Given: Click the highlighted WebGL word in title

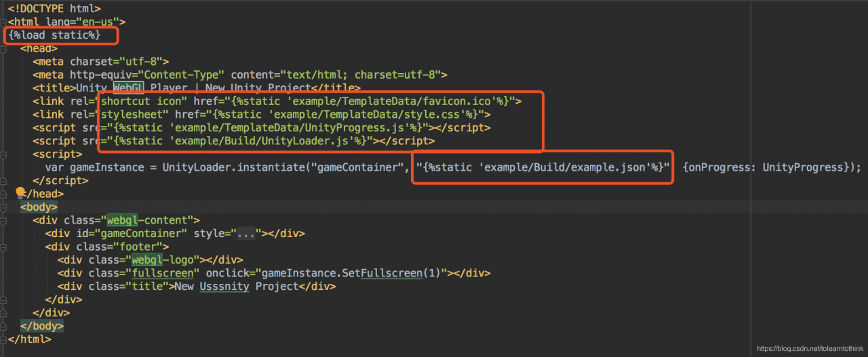Looking at the screenshot, I should point(129,88).
